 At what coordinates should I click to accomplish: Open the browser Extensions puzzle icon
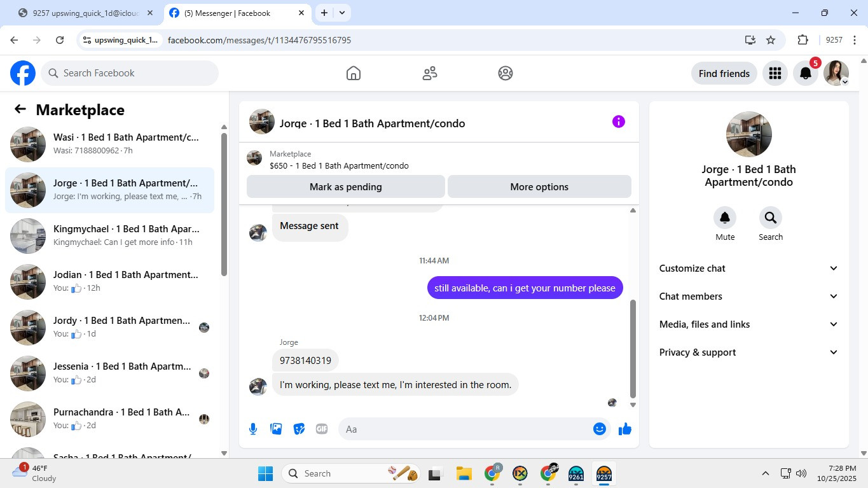(x=803, y=40)
